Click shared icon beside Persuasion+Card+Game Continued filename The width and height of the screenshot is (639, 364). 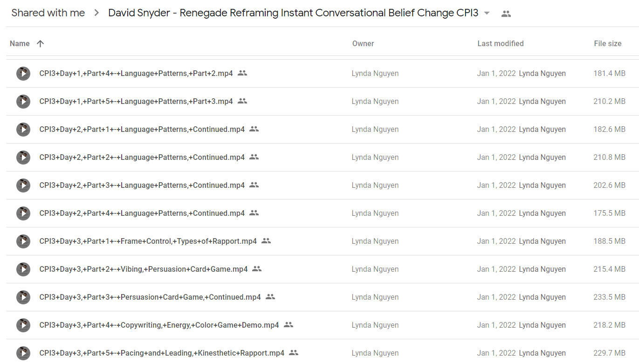point(270,297)
